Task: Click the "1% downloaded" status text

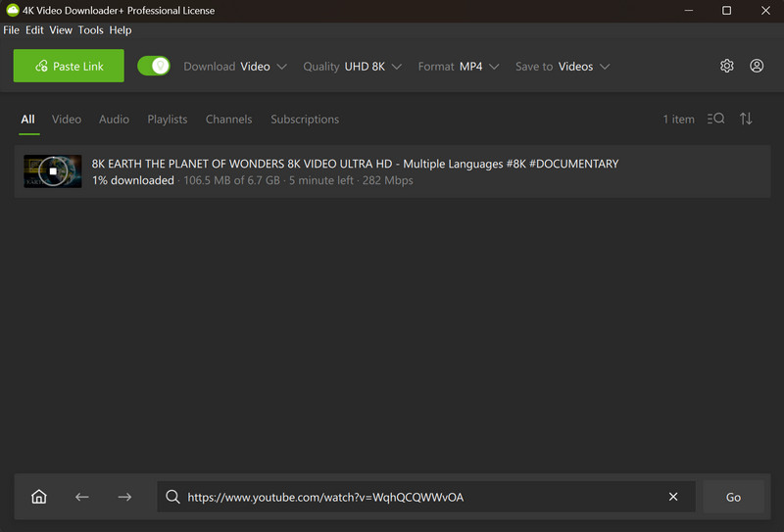Action: coord(133,180)
